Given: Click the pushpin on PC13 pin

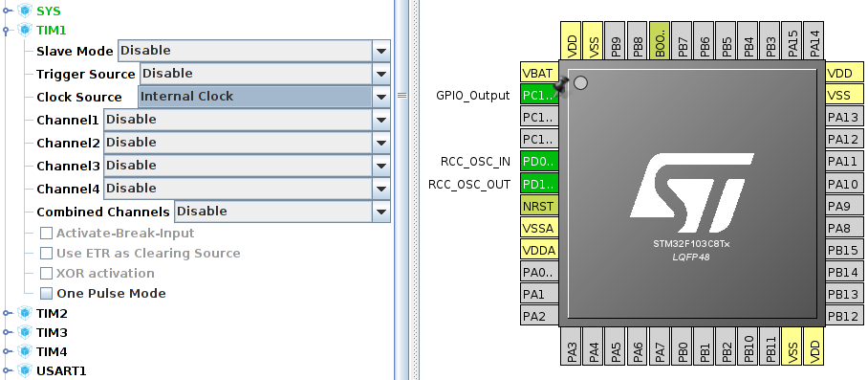Looking at the screenshot, I should pos(561,87).
